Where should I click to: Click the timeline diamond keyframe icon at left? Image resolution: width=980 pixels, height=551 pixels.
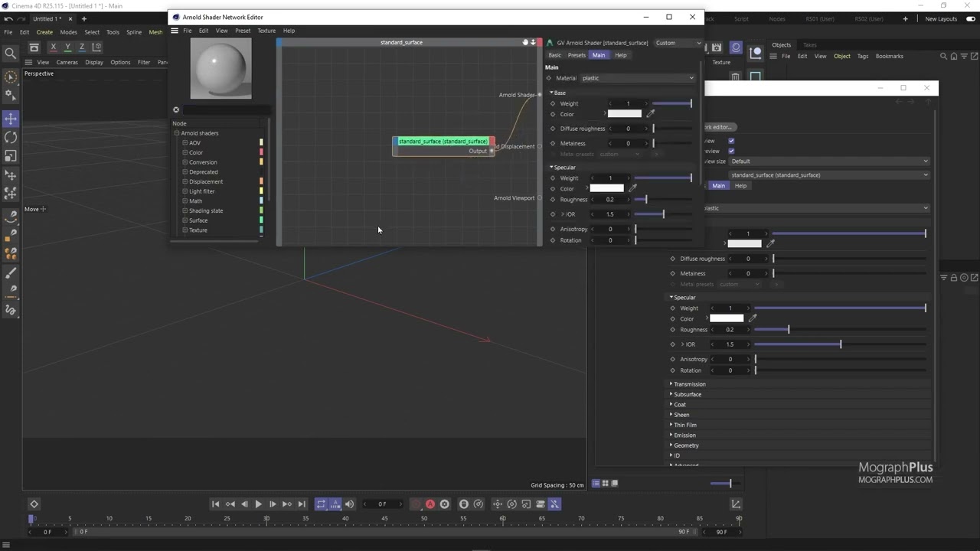click(34, 504)
